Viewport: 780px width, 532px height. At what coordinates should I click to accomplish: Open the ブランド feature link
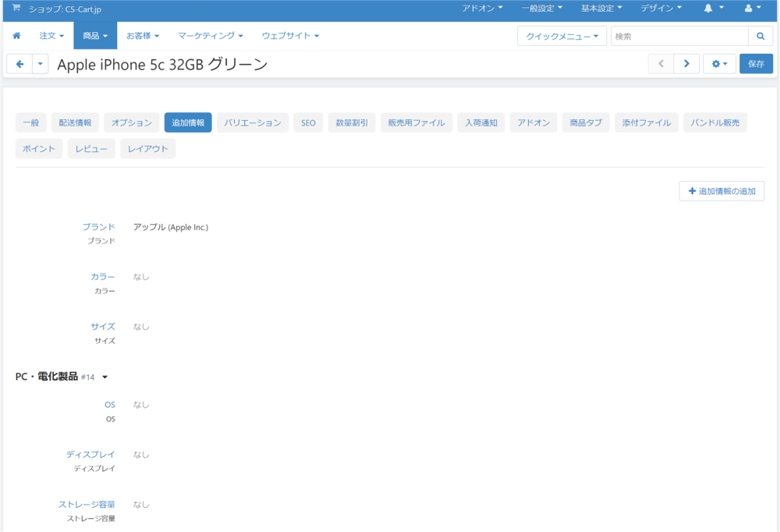pos(98,227)
